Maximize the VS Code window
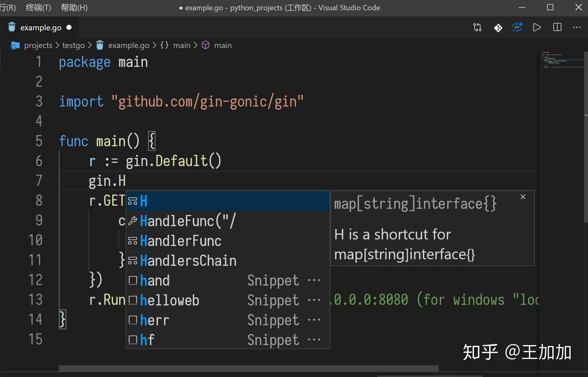This screenshot has width=588, height=377. tap(550, 7)
